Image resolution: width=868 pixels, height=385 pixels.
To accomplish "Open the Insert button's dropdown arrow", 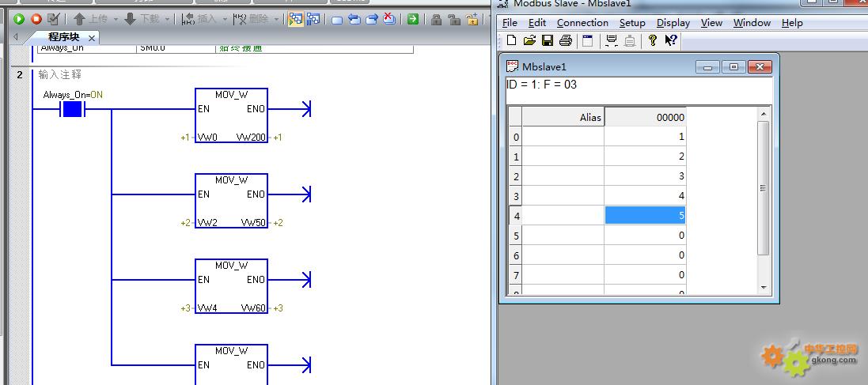I will coord(225,19).
